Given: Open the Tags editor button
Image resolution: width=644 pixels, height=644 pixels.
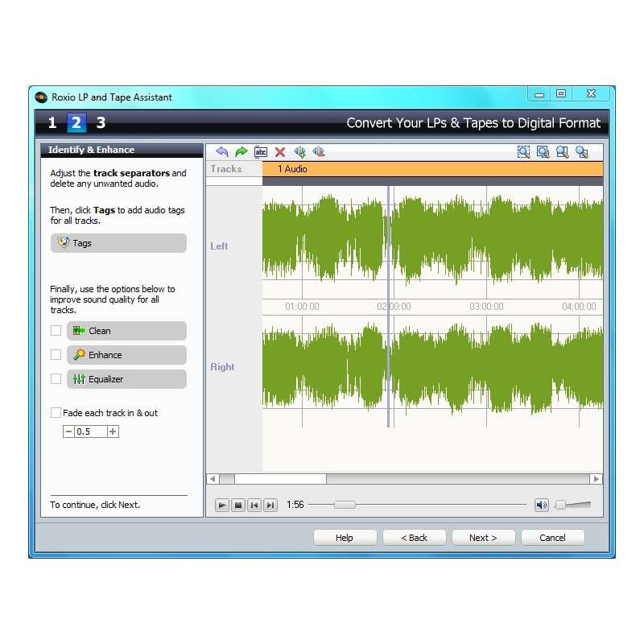Looking at the screenshot, I should click(x=118, y=243).
